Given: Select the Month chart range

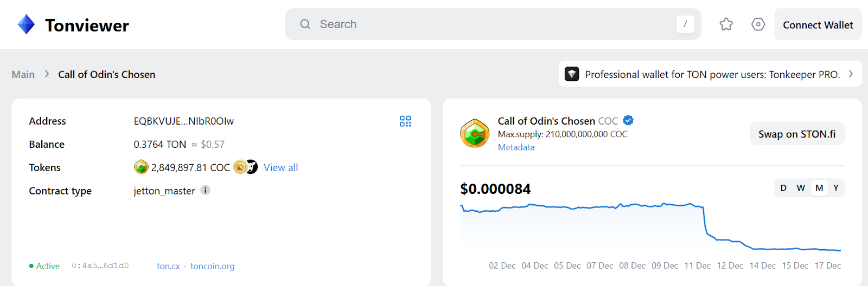Looking at the screenshot, I should pos(819,188).
